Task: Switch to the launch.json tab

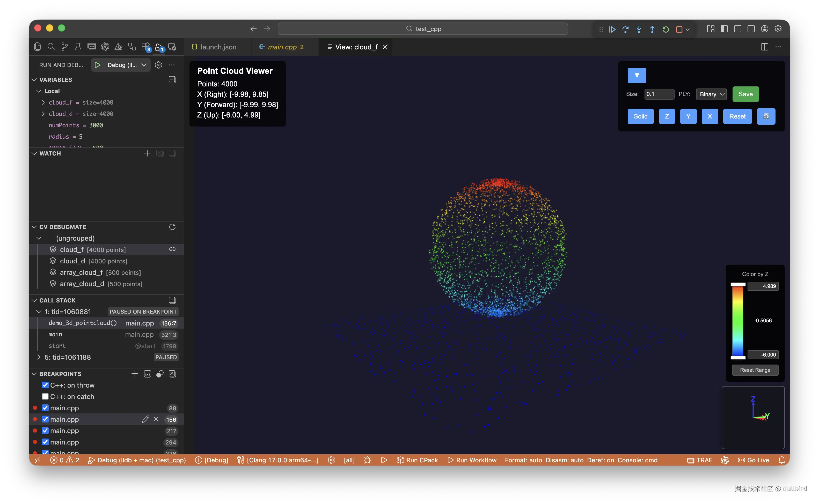Action: click(x=218, y=47)
